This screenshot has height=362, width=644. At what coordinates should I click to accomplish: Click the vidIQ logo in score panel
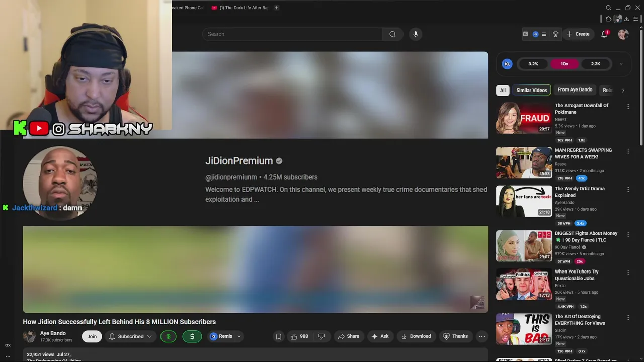pos(507,64)
